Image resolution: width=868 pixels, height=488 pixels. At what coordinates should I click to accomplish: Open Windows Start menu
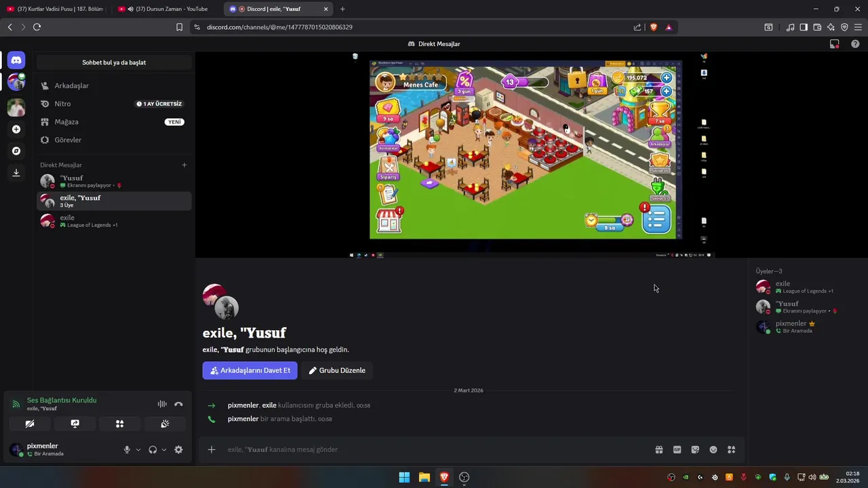tap(404, 477)
